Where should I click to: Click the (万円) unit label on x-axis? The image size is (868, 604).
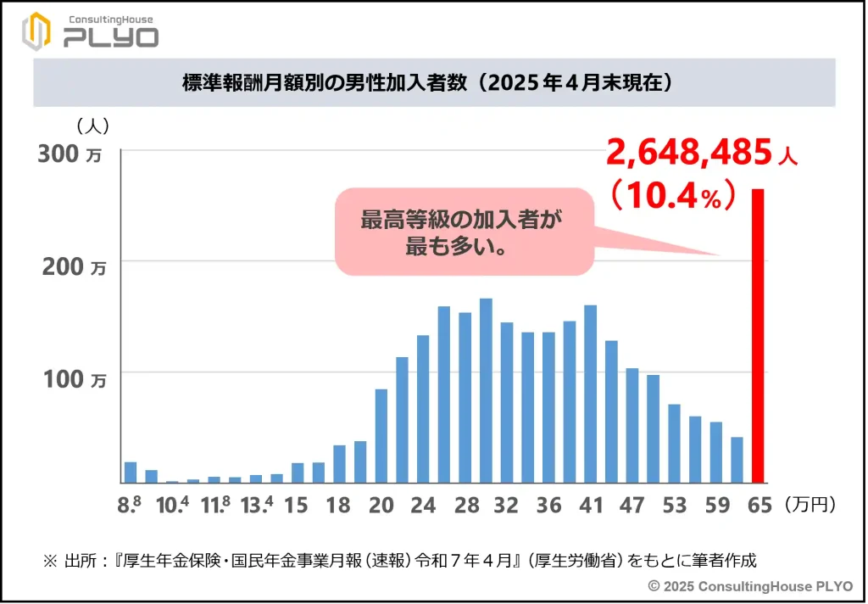[x=810, y=506]
